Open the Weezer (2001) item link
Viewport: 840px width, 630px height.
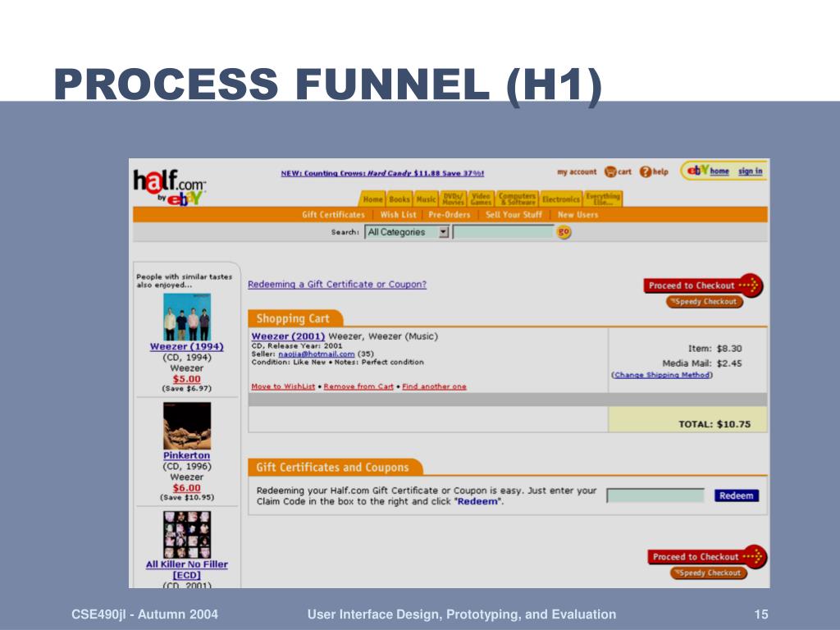pos(288,336)
